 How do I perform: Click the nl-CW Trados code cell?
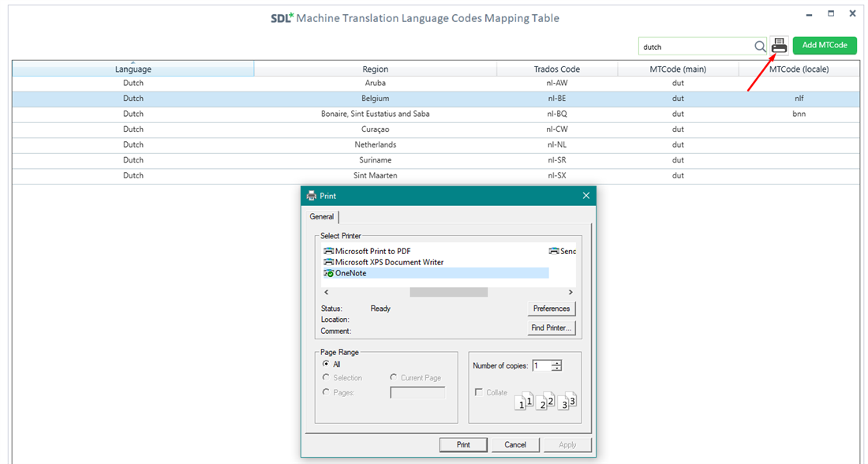tap(557, 129)
